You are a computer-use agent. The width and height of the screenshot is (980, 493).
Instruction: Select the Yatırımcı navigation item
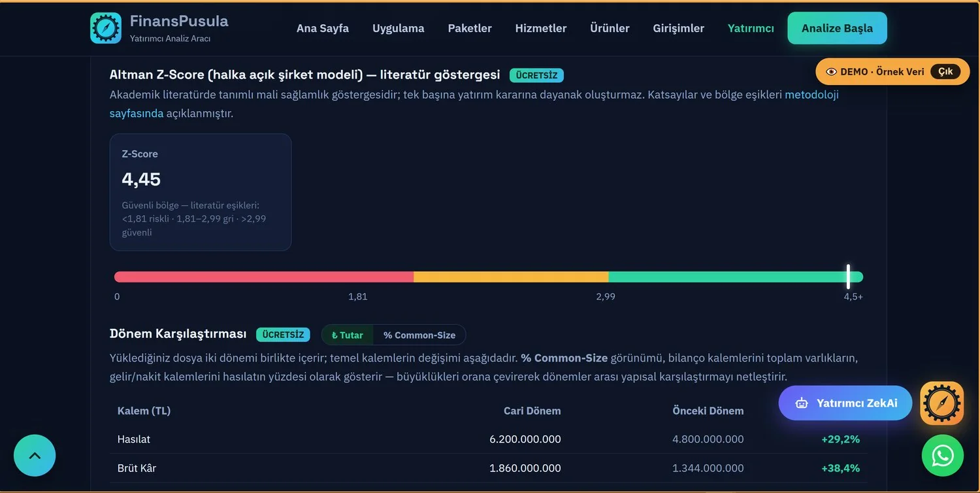[751, 28]
